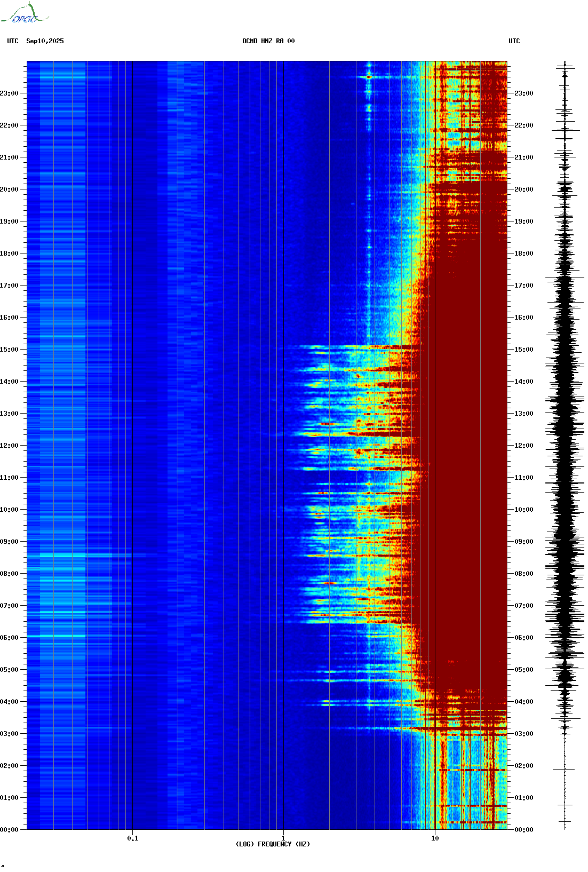Click the 15:00 label on right time axis
The image size is (588, 872).
(x=524, y=350)
